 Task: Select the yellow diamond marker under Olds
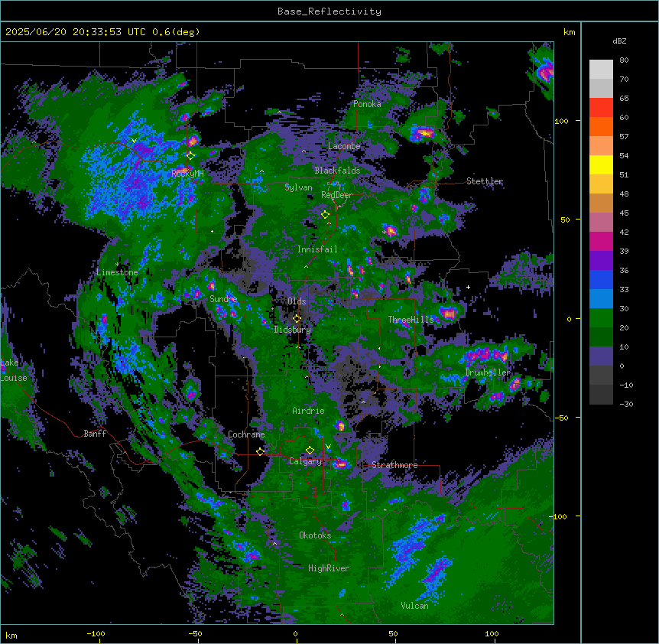(297, 318)
